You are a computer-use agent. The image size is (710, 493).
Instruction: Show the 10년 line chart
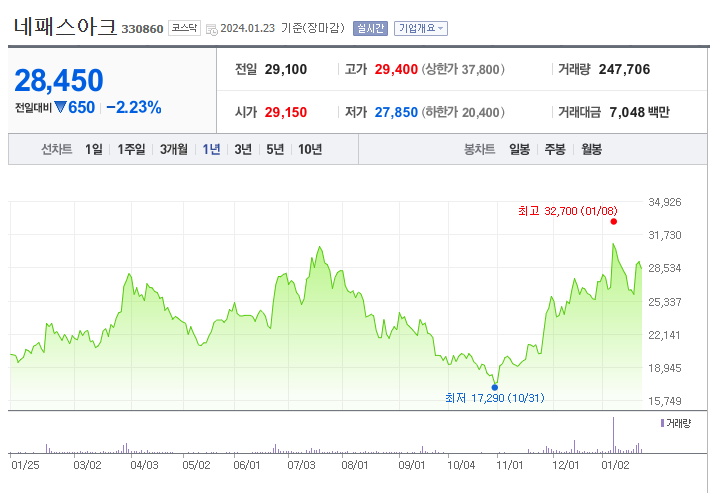(x=310, y=149)
